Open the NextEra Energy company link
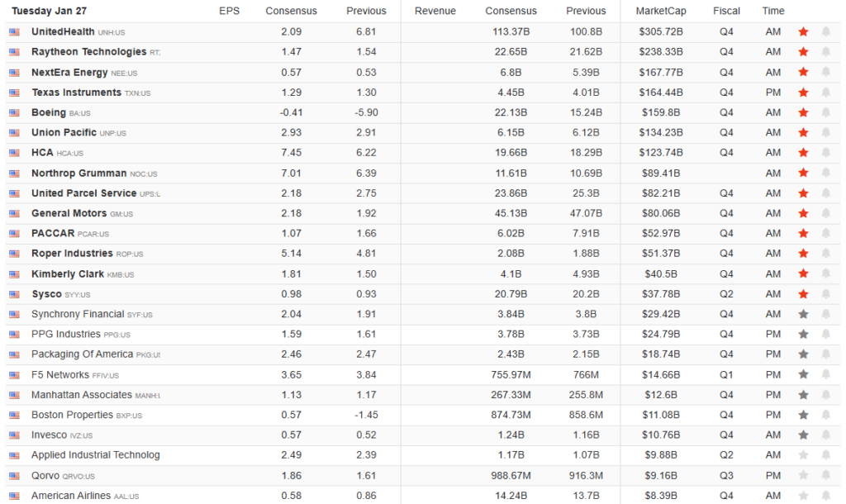The height and width of the screenshot is (504, 846). click(69, 73)
